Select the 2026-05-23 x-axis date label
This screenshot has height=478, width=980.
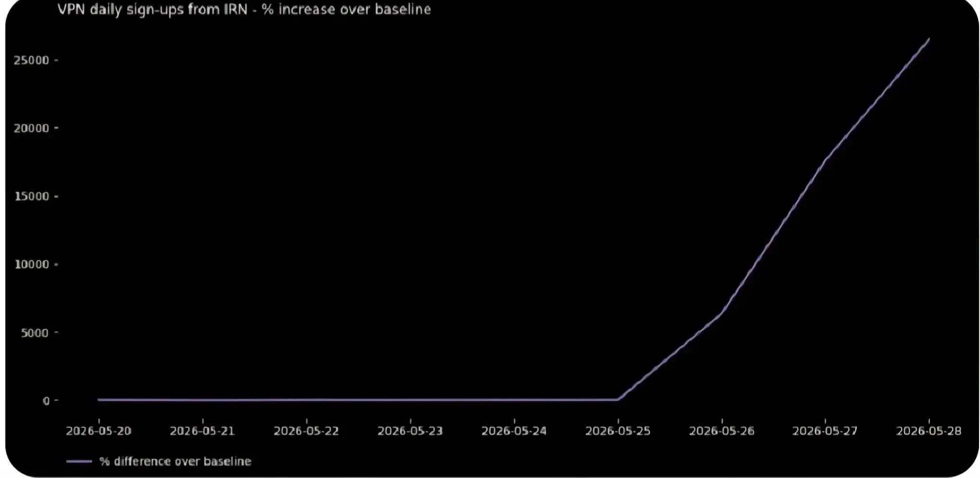point(410,431)
